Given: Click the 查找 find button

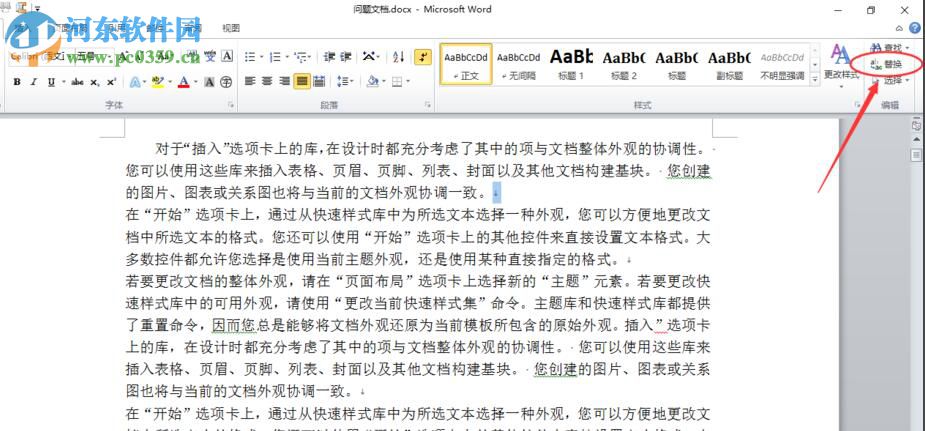Looking at the screenshot, I should click(888, 47).
